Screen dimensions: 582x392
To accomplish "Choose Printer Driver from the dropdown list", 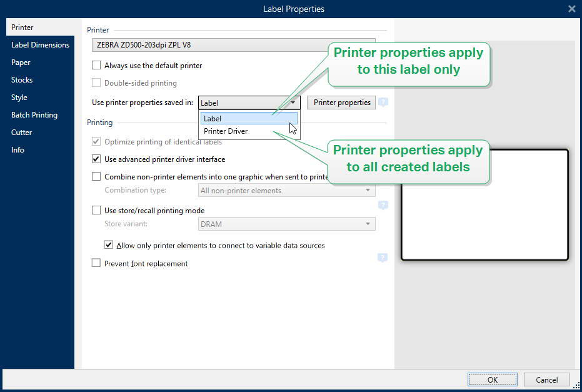I will click(x=226, y=131).
